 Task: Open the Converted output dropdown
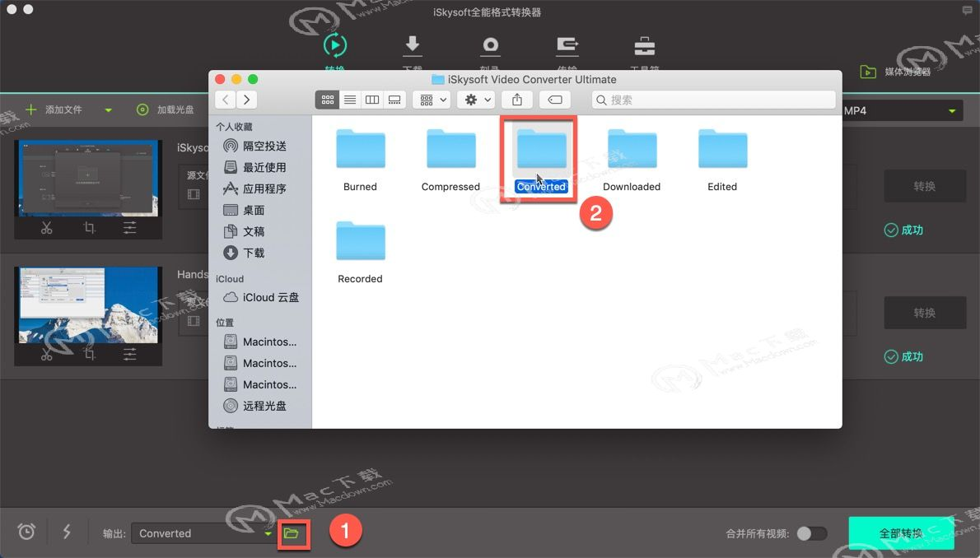203,533
